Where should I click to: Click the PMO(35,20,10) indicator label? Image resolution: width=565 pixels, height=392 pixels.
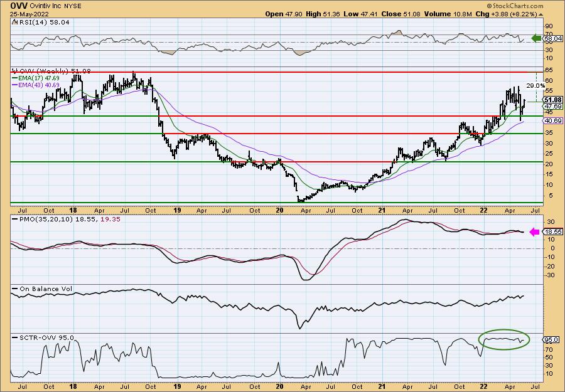pos(46,219)
